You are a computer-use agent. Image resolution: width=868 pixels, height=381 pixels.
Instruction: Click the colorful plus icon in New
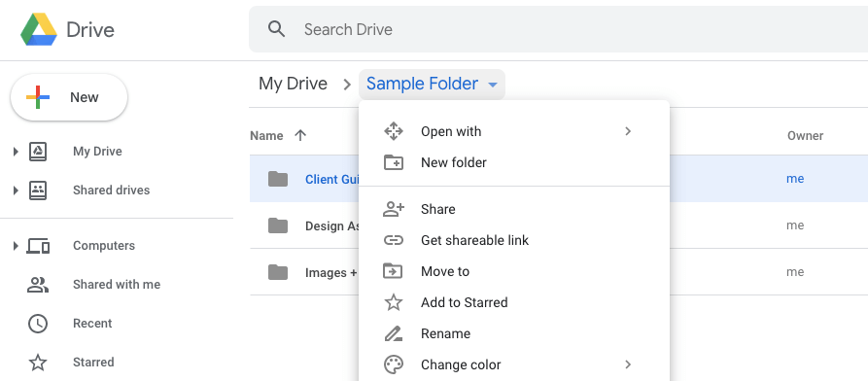[38, 97]
